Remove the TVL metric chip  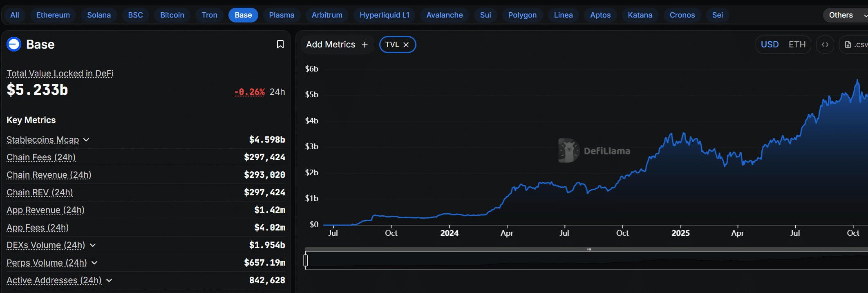[x=406, y=45]
